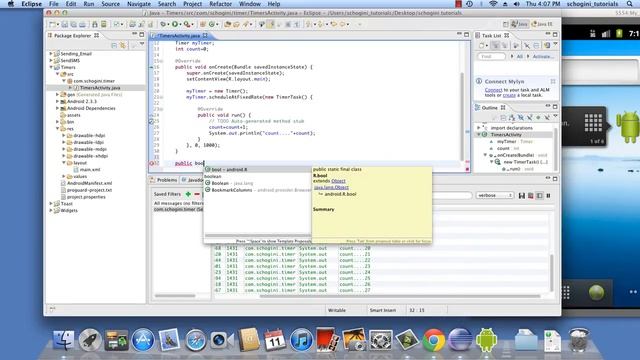
Task: Open iTunes from the Dock
Action: (x=301, y=340)
